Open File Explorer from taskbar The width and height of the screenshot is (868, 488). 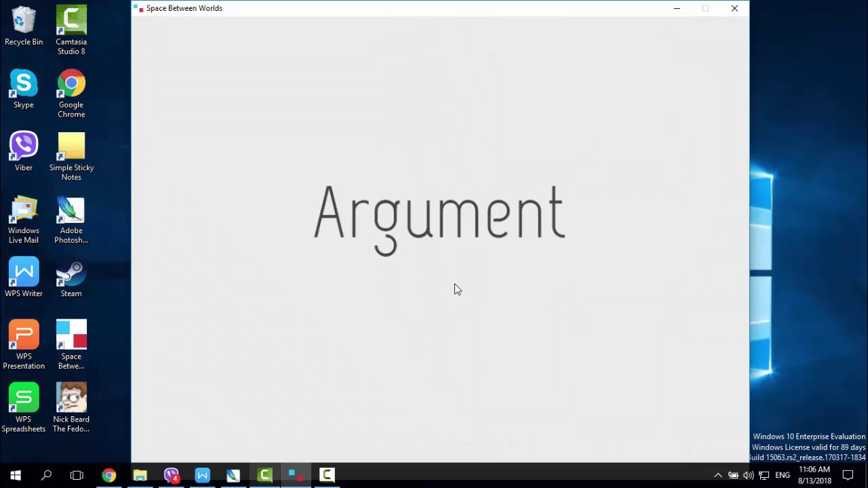140,475
